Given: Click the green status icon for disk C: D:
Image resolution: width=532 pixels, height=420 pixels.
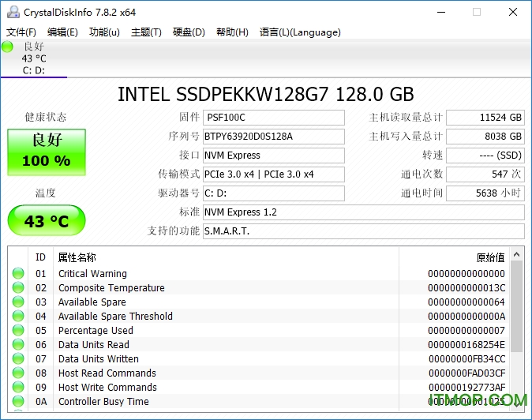Looking at the screenshot, I should click(x=8, y=47).
